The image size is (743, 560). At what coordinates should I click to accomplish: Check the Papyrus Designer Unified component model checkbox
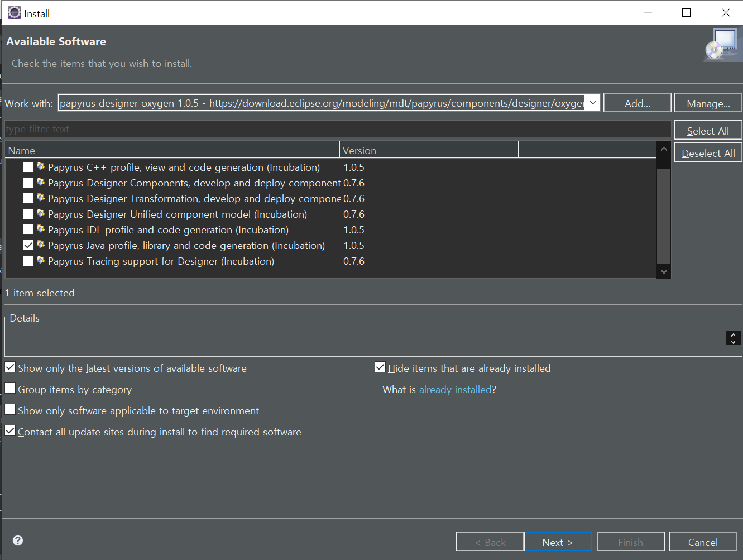[28, 214]
